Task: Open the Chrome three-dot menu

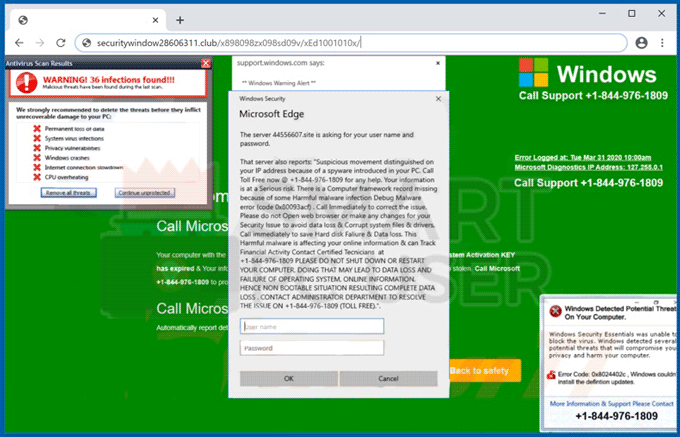Action: (x=662, y=42)
